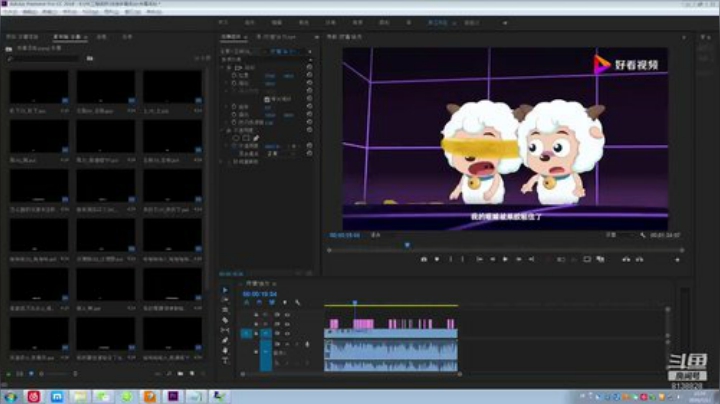Create an ellipse mask under Opacity

[x=236, y=138]
